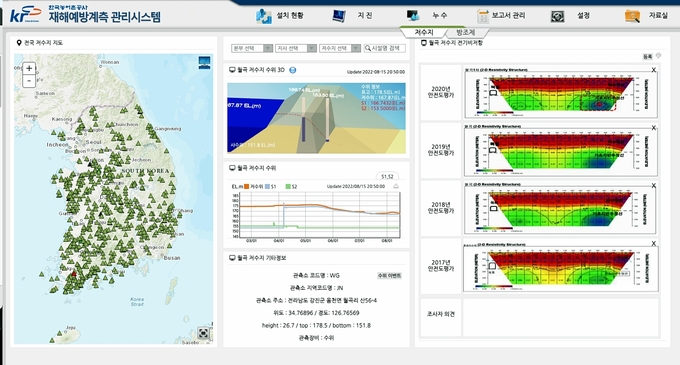Expand the 지사 선택 dropdown
The width and height of the screenshot is (680, 365).
[x=296, y=48]
